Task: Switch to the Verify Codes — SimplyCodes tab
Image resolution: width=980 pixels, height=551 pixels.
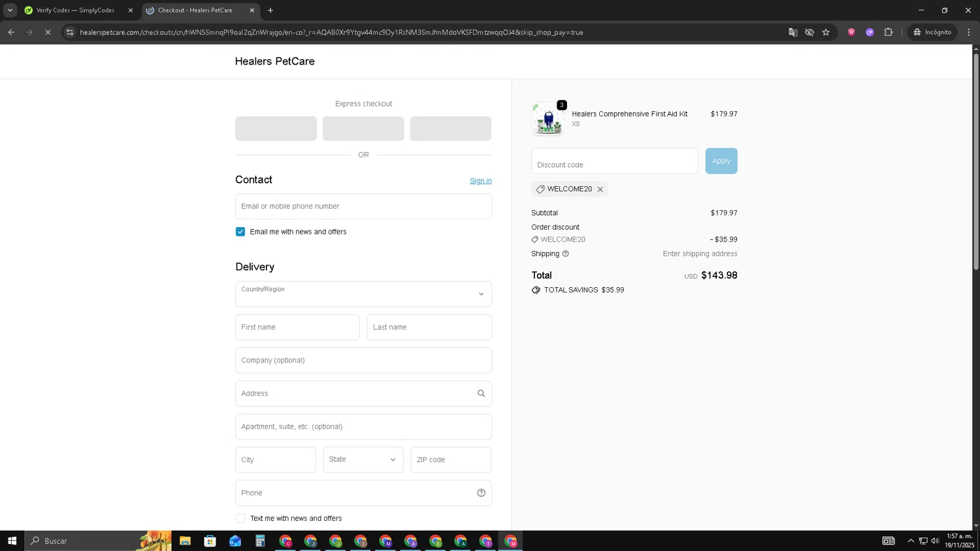Action: pyautogui.click(x=75, y=10)
